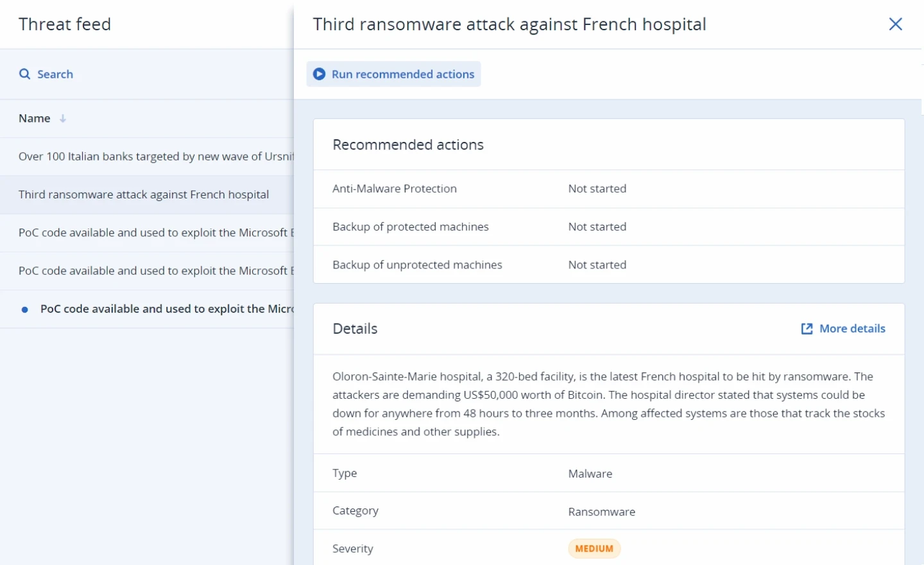
Task: Run recommended actions button
Action: 393,74
